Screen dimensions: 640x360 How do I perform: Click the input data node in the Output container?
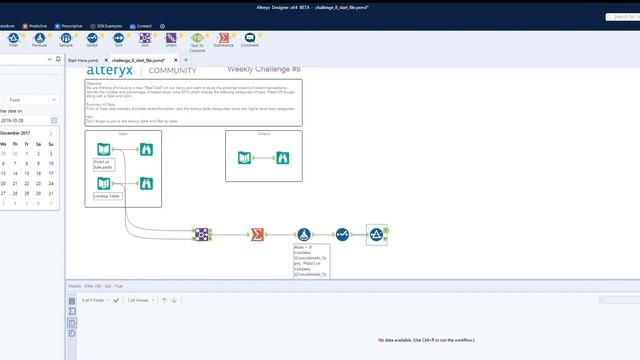coord(244,158)
